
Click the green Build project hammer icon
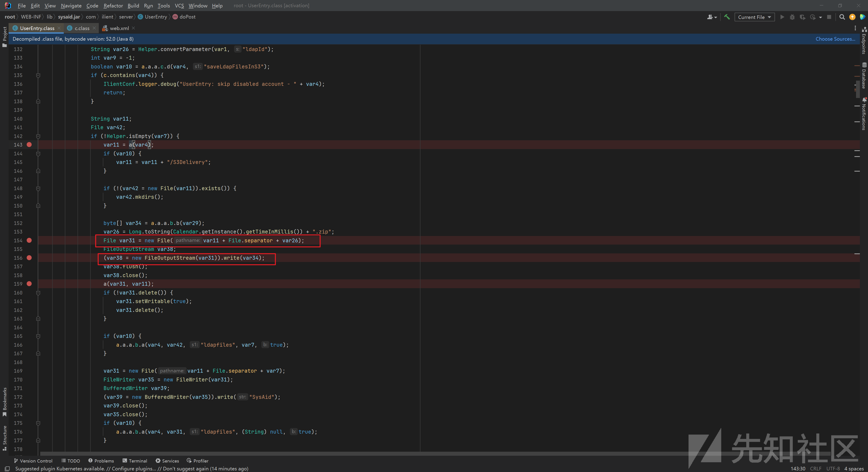(727, 17)
